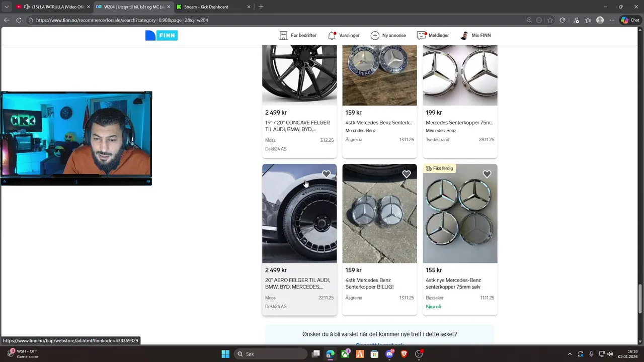Open Discord on the taskbar
The height and width of the screenshot is (362, 644).
click(389, 354)
